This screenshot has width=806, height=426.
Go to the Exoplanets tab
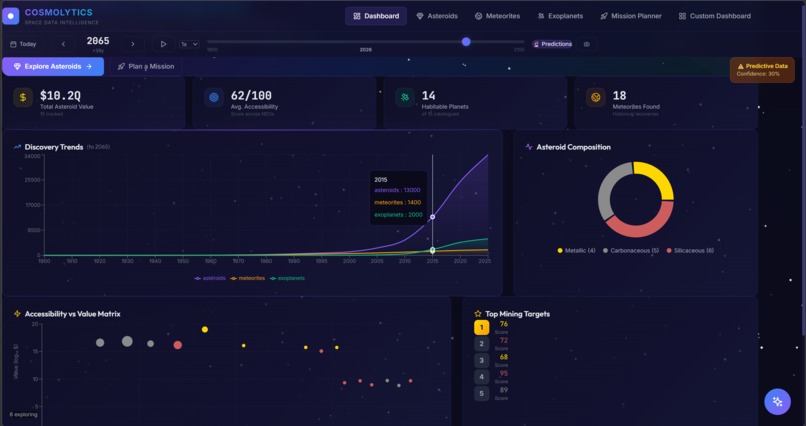[560, 16]
